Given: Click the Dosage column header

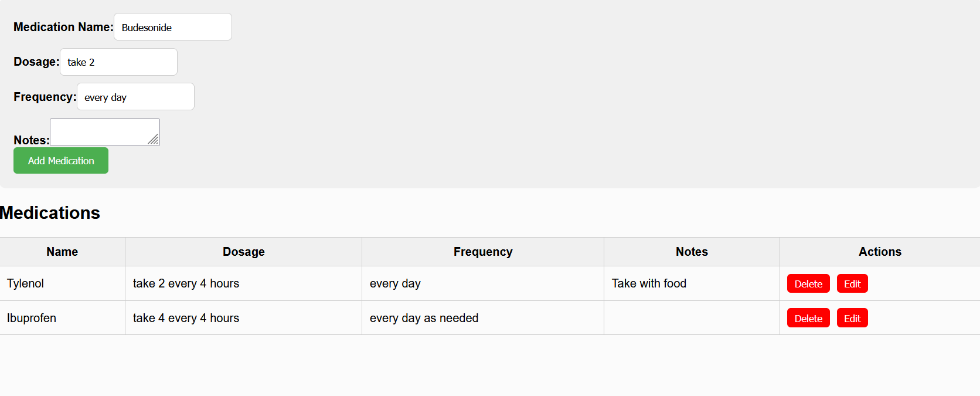Looking at the screenshot, I should pyautogui.click(x=244, y=252).
